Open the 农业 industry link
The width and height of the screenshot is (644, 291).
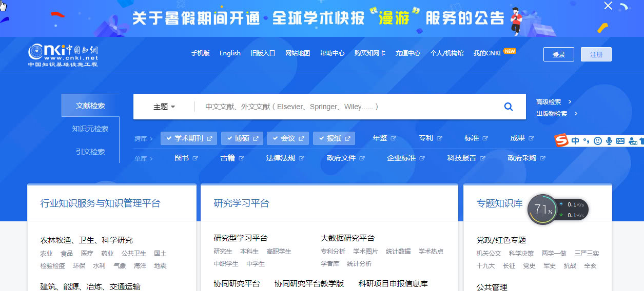click(46, 254)
